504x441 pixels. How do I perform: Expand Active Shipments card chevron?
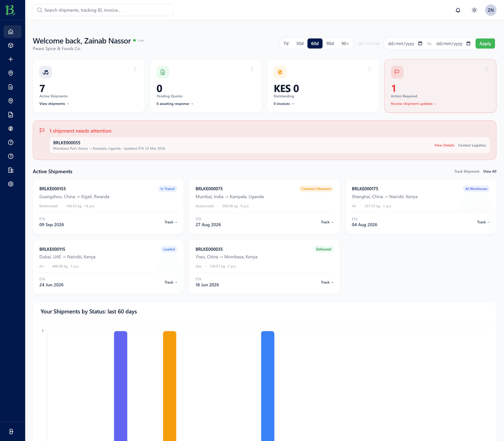coord(135,69)
